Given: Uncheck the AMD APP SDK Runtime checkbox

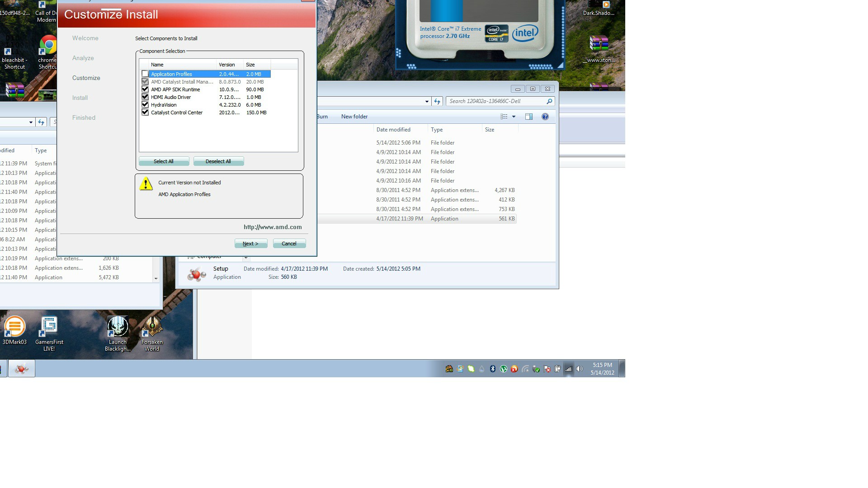Looking at the screenshot, I should point(145,89).
